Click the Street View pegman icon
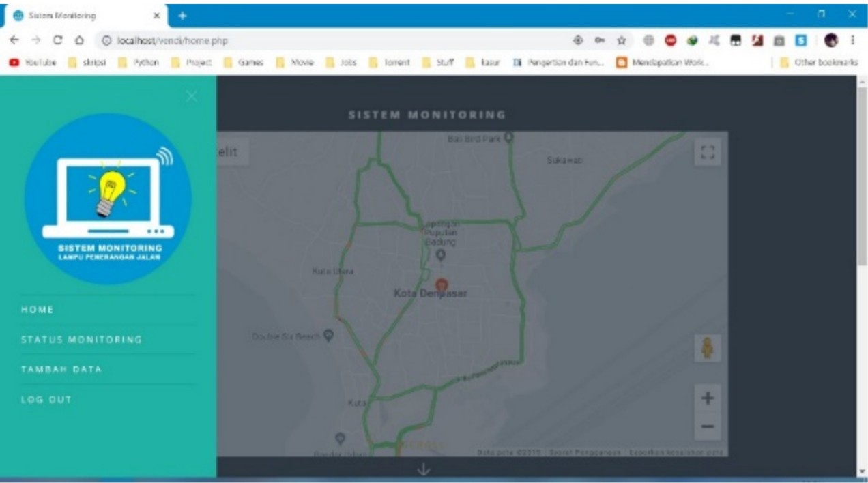The height and width of the screenshot is (483, 868). (x=707, y=348)
